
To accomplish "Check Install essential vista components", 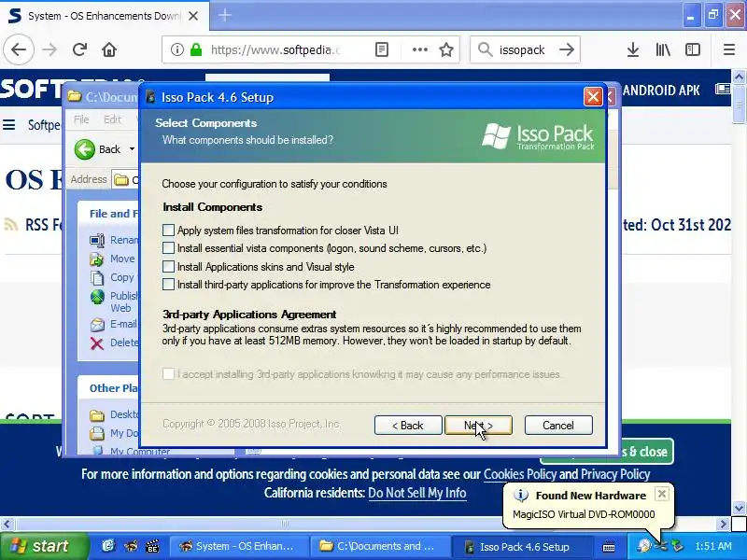I will pos(168,248).
